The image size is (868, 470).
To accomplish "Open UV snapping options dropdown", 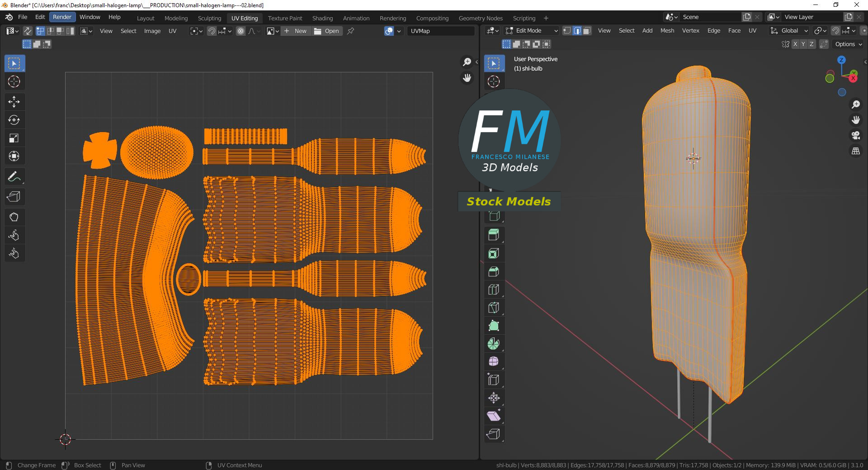I will [x=225, y=31].
